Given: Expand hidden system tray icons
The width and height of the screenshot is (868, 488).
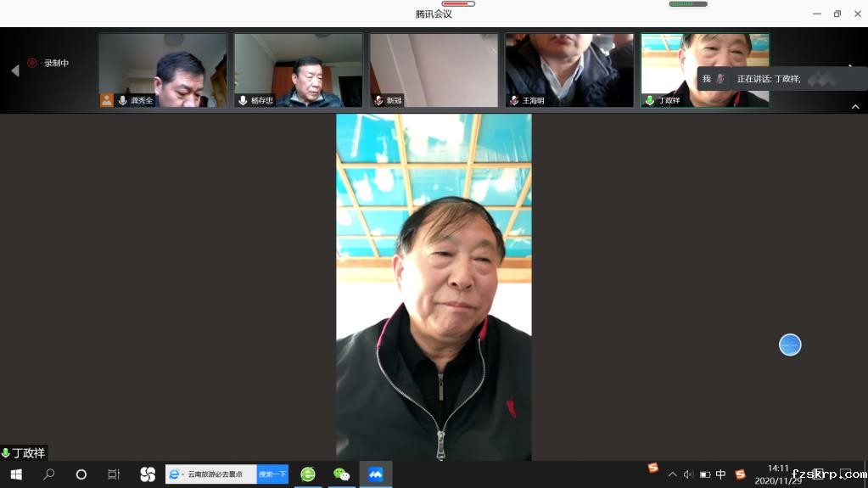Looking at the screenshot, I should coord(673,474).
